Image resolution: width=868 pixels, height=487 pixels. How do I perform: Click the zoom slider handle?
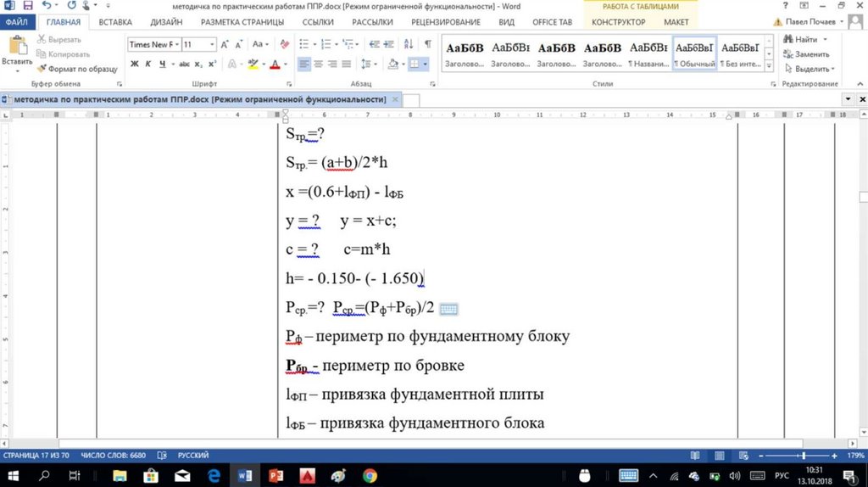click(804, 456)
